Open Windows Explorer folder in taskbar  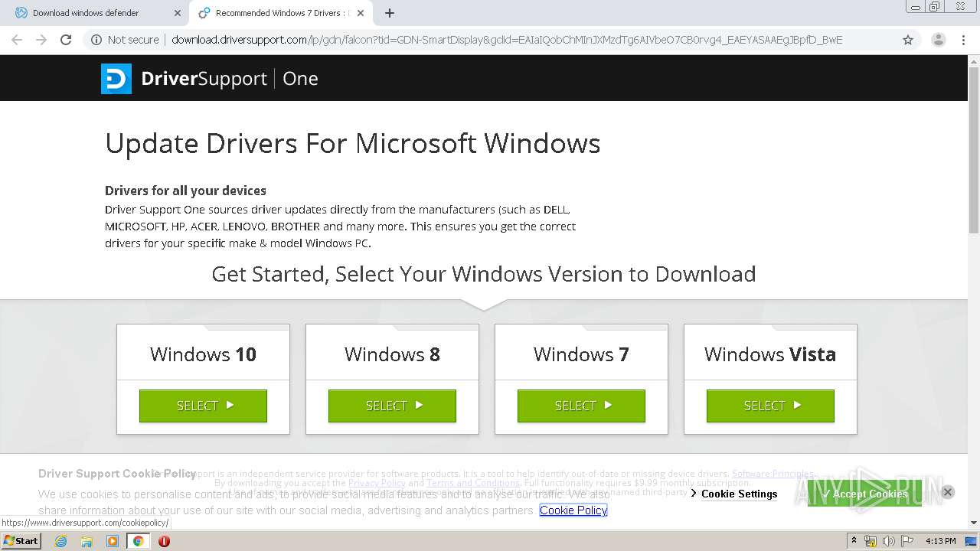pos(87,541)
